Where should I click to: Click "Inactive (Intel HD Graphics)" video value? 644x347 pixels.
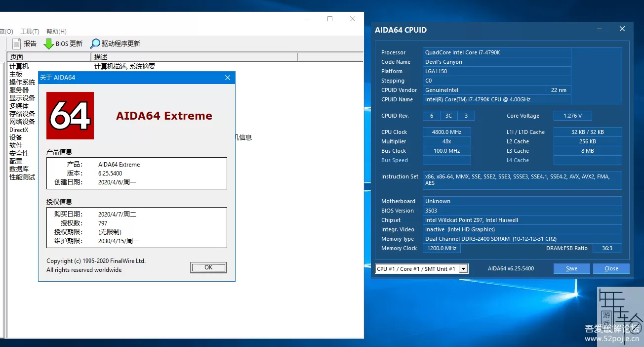pos(523,229)
